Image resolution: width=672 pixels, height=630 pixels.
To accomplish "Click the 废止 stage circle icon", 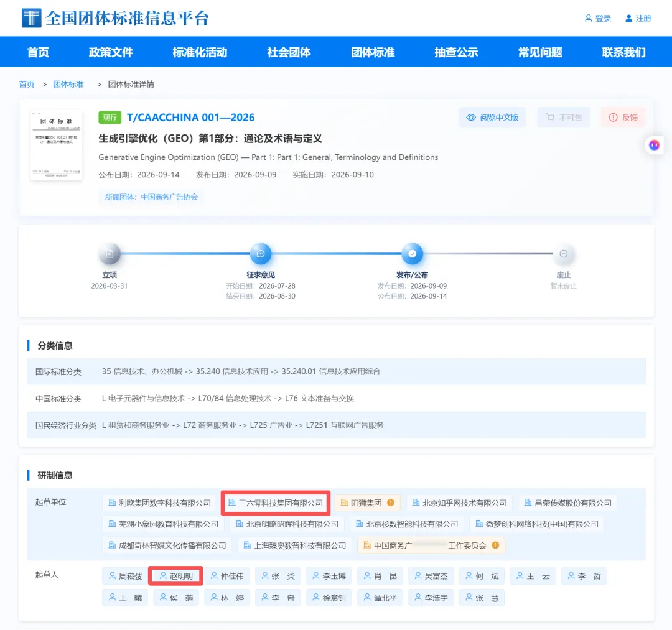I will [564, 254].
